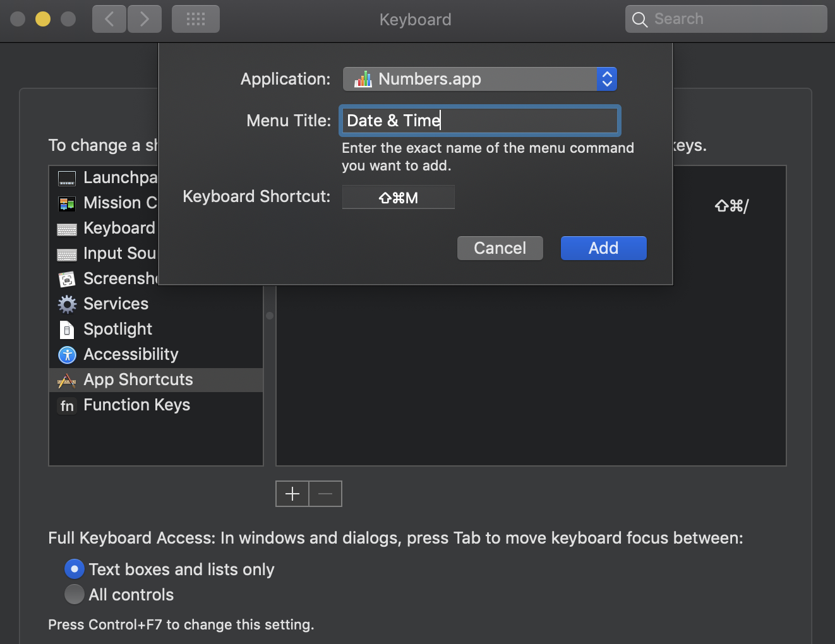This screenshot has height=644, width=835.
Task: Open the Application dropdown showing Numbers.app
Action: pyautogui.click(x=479, y=79)
